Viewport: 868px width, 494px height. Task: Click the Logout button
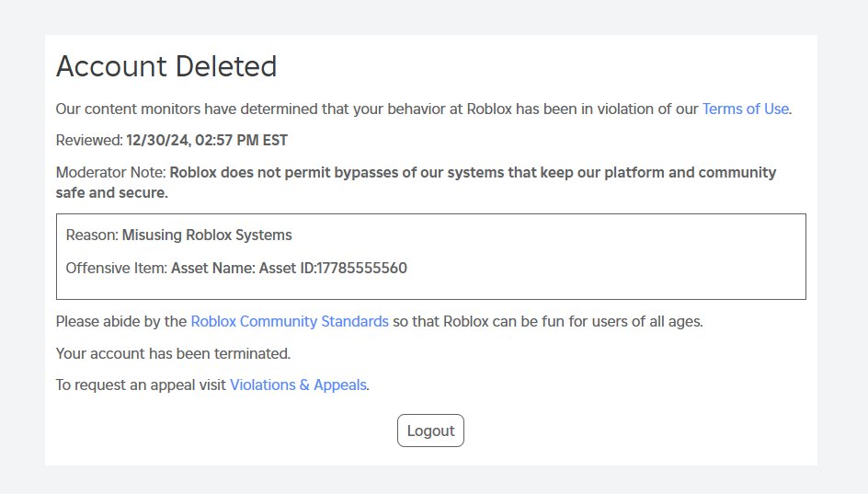(430, 431)
